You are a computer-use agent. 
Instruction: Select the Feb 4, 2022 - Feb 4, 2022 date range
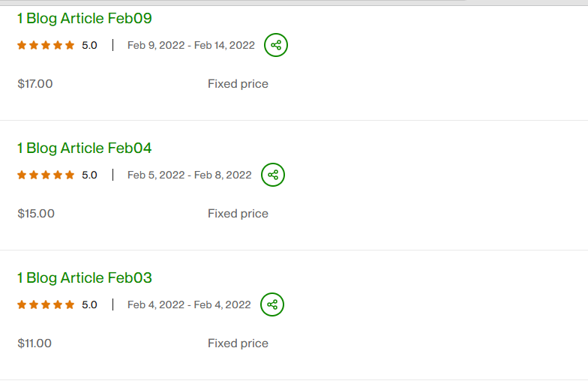189,304
